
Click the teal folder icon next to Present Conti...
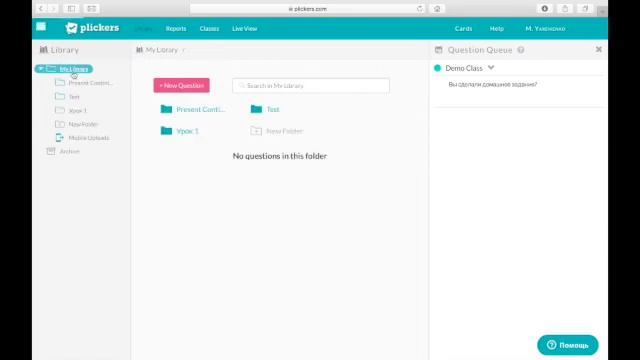click(166, 109)
